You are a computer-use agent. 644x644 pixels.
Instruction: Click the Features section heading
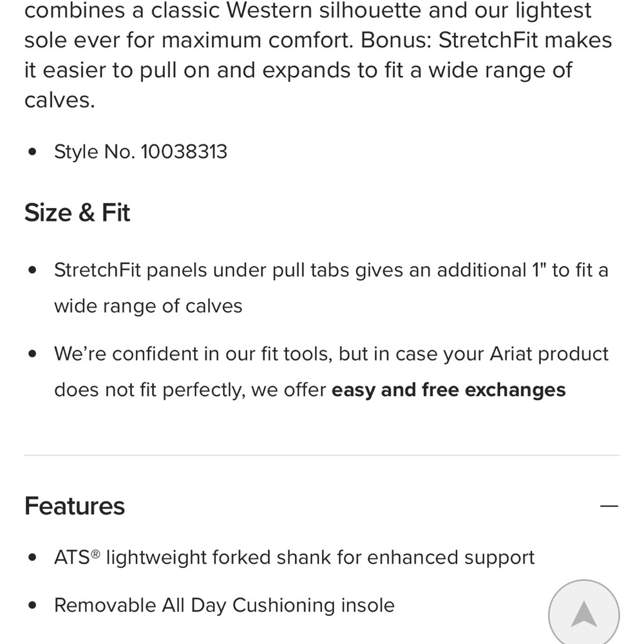[74, 506]
